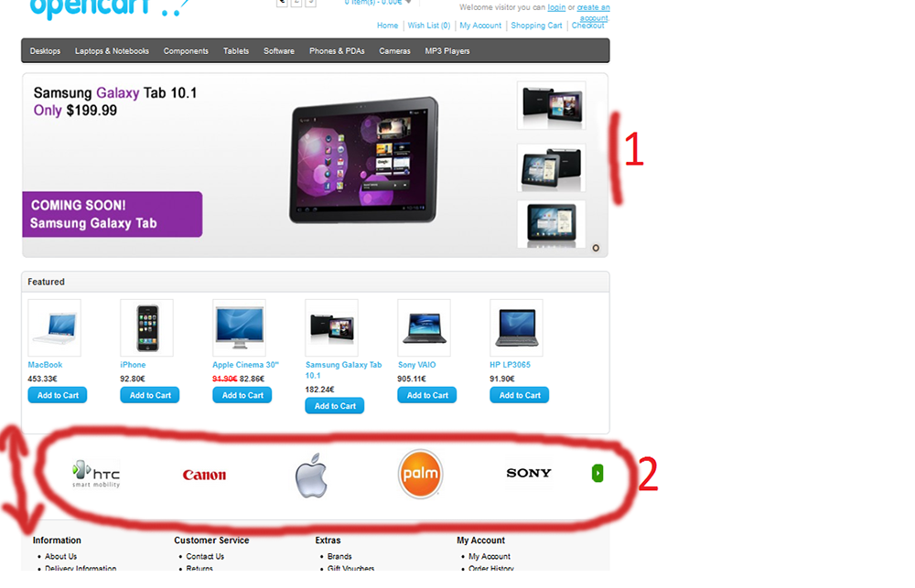Image resolution: width=915 pixels, height=588 pixels.
Task: Select the slideshow pagination dot
Action: (x=596, y=248)
